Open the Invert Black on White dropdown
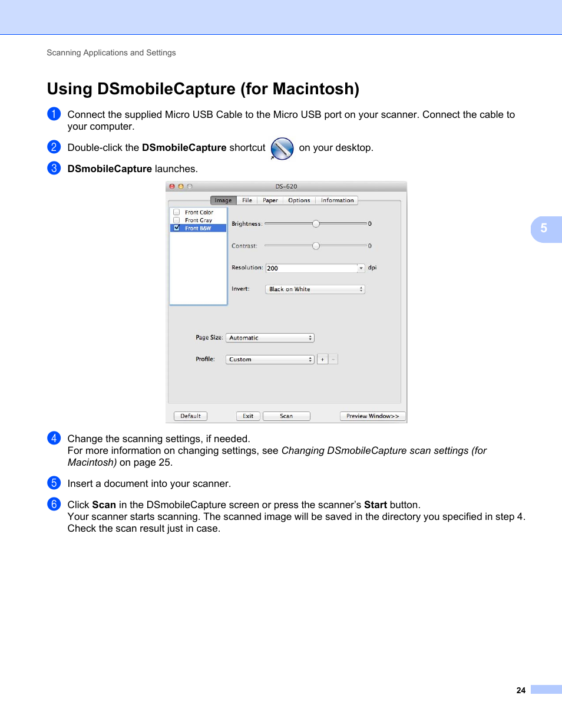Screen dimensions: 562x728 pos(315,289)
